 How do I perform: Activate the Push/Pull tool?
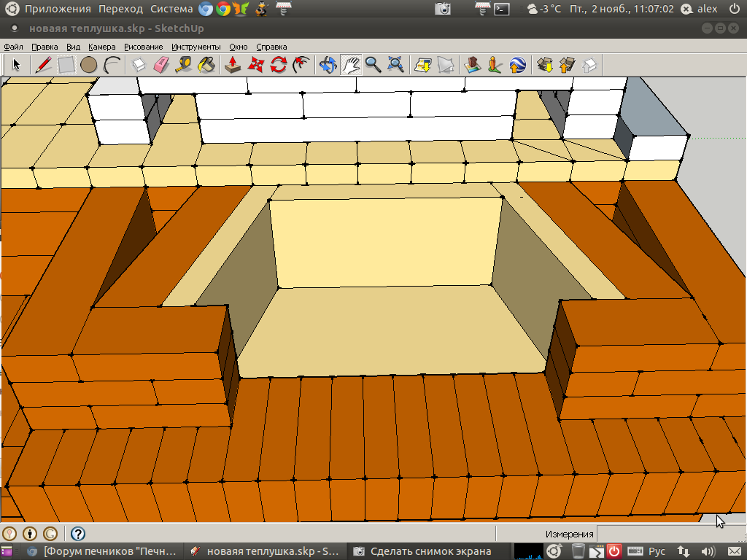click(232, 65)
